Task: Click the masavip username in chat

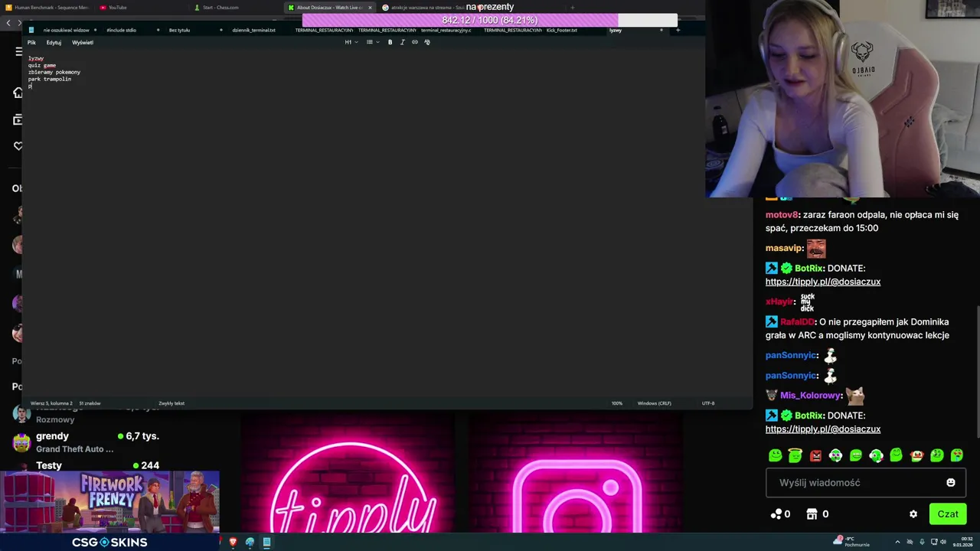Action: (x=784, y=248)
